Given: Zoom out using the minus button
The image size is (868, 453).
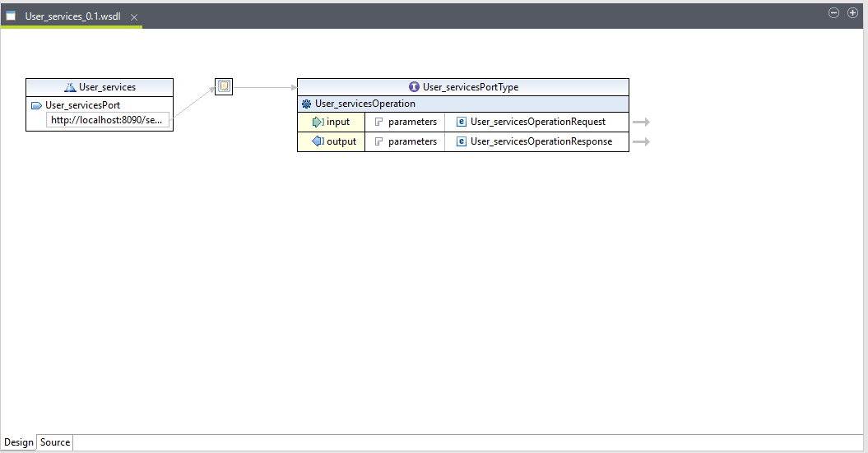Looking at the screenshot, I should [833, 13].
